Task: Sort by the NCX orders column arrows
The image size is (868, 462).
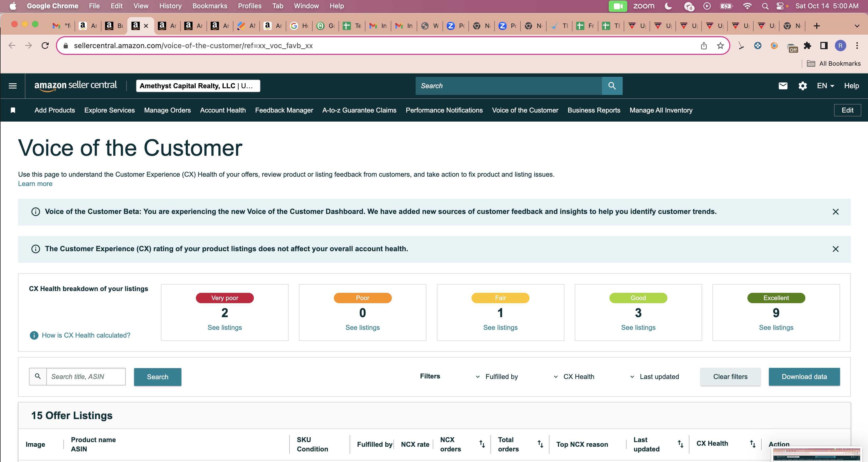Action: [482, 444]
